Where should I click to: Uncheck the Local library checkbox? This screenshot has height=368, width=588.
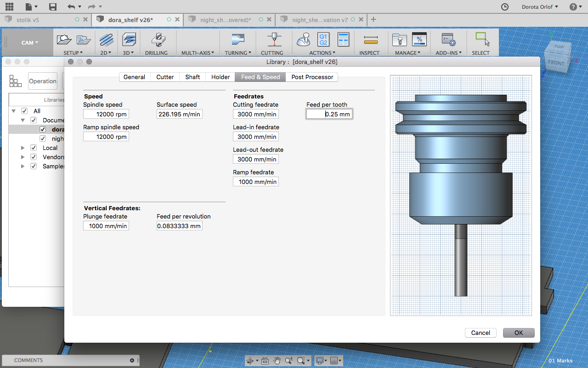tap(34, 148)
